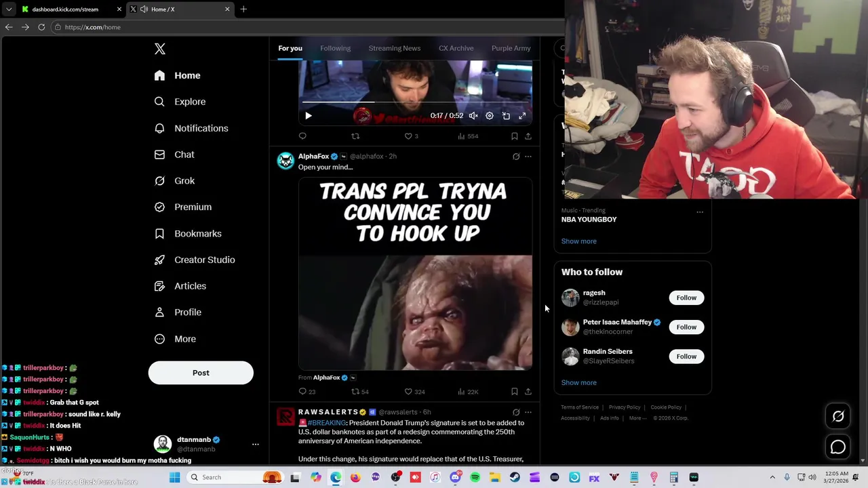
Task: Like AlphaFox post with 324 likes
Action: pos(414,392)
